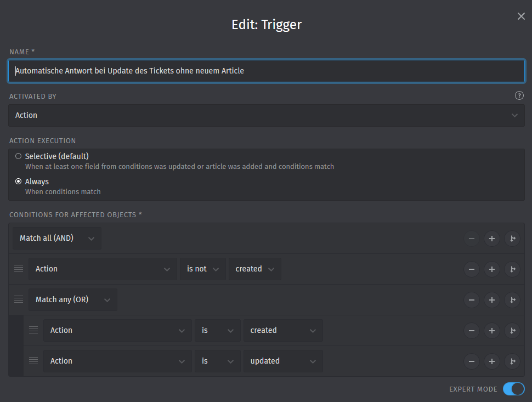This screenshot has height=402, width=532.
Task: Add a subclause after 'Action is updated'
Action: [x=512, y=361]
